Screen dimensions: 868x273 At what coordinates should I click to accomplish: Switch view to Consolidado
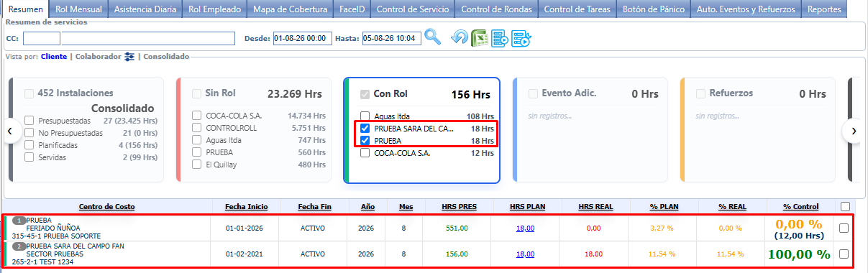click(x=166, y=57)
